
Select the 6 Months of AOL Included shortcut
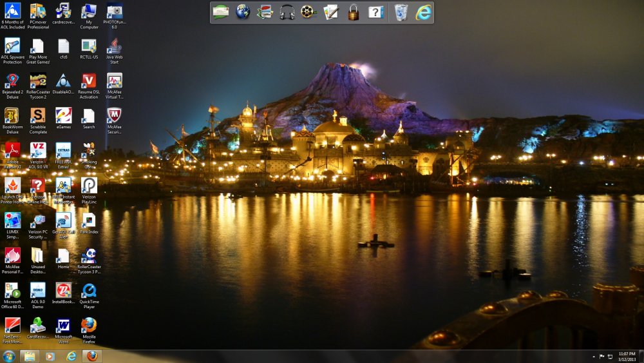(12, 17)
